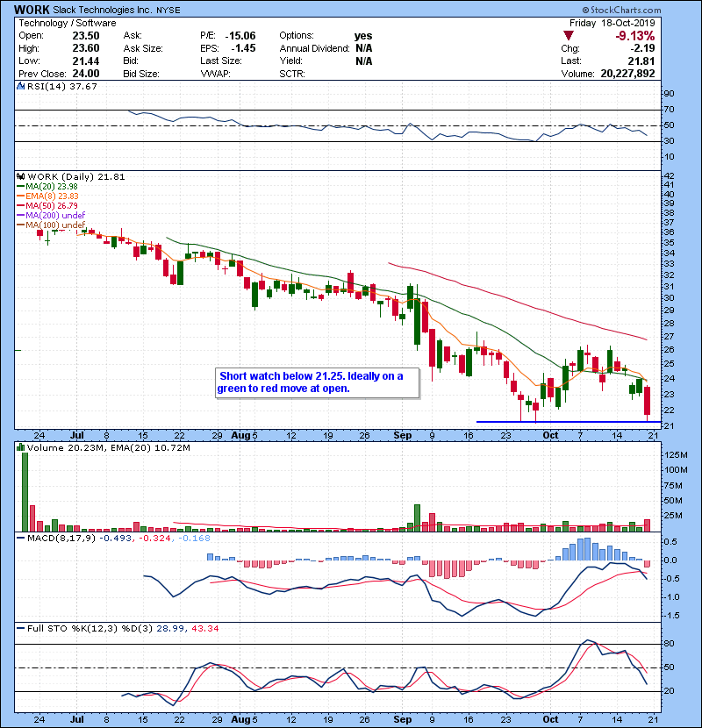Click the RSI(14) 37.67 panel label
702x728 pixels.
click(62, 86)
